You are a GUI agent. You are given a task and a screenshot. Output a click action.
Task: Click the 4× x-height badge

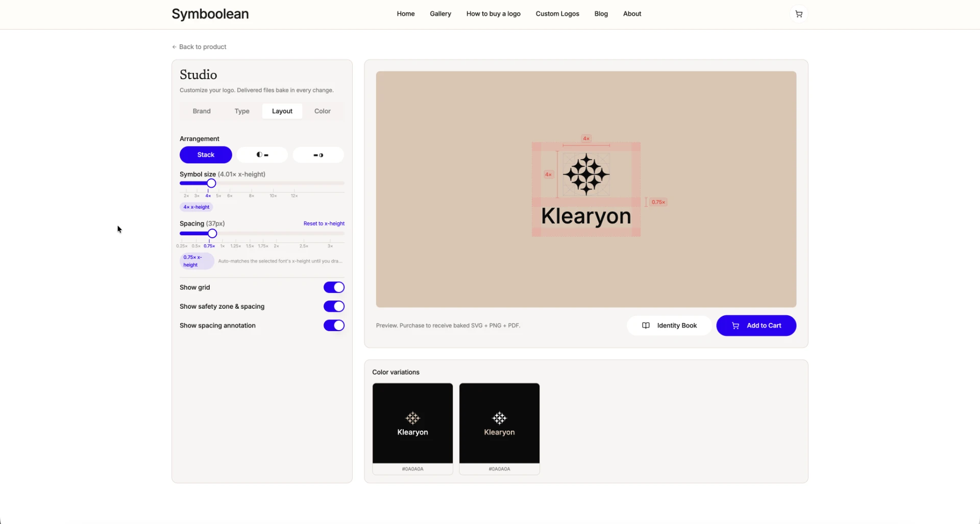pyautogui.click(x=197, y=207)
